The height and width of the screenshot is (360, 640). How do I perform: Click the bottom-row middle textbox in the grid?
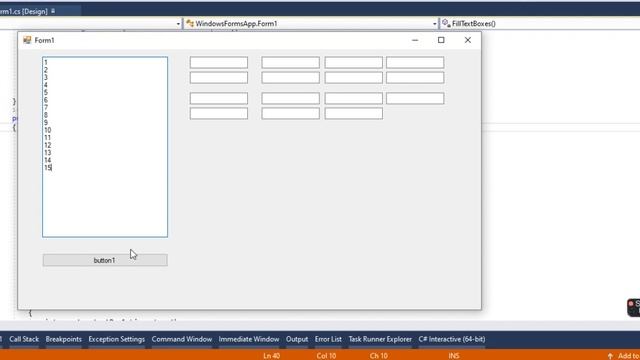click(x=291, y=113)
